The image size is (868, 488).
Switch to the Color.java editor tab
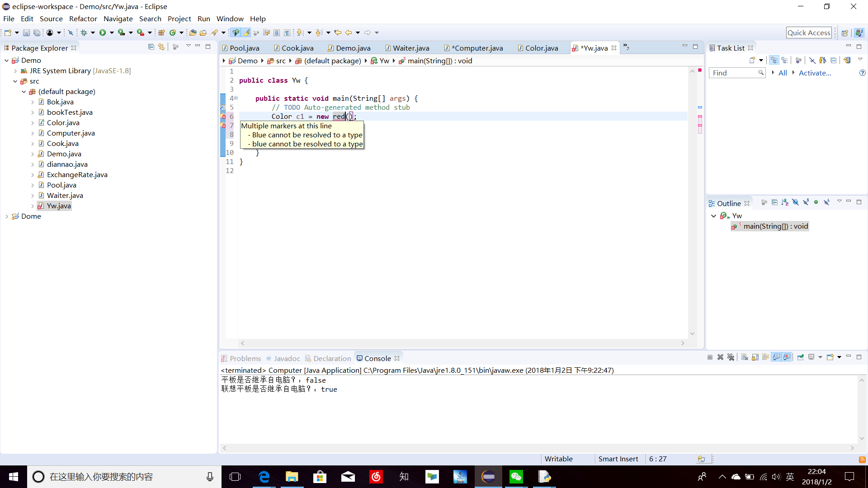click(538, 48)
